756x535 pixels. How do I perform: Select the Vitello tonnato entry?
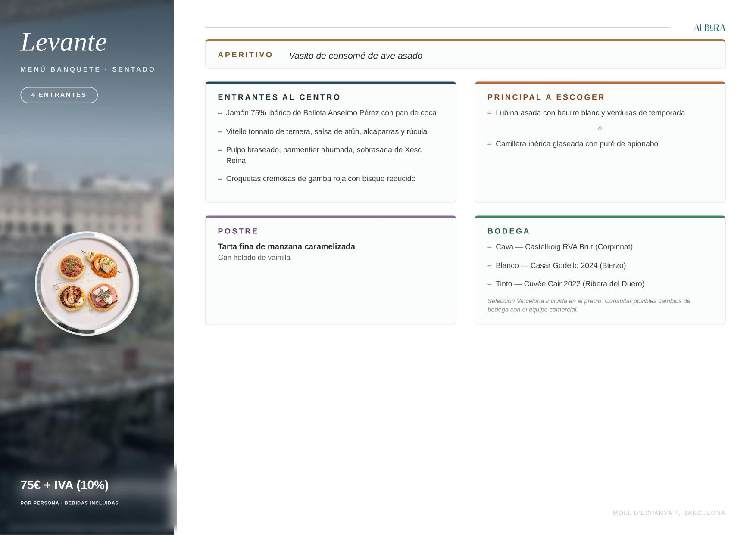click(x=326, y=131)
